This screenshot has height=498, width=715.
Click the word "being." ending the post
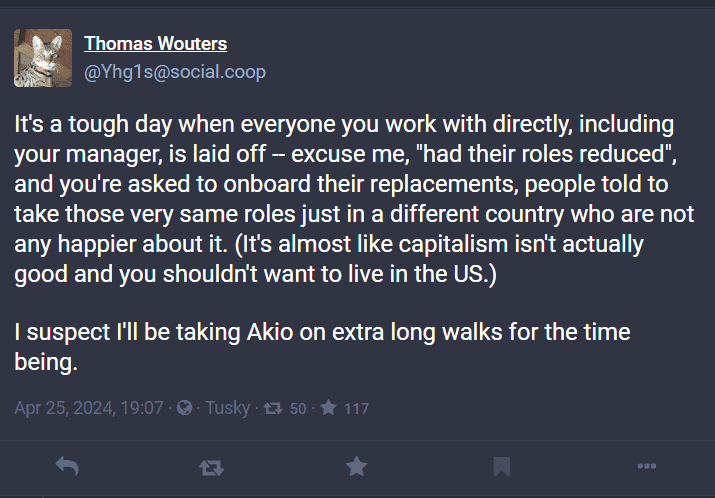pos(46,363)
